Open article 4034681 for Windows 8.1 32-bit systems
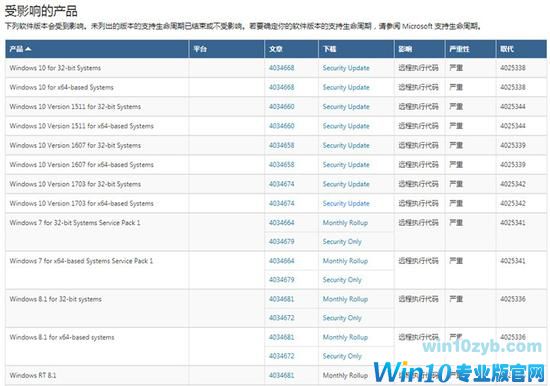 (x=281, y=299)
